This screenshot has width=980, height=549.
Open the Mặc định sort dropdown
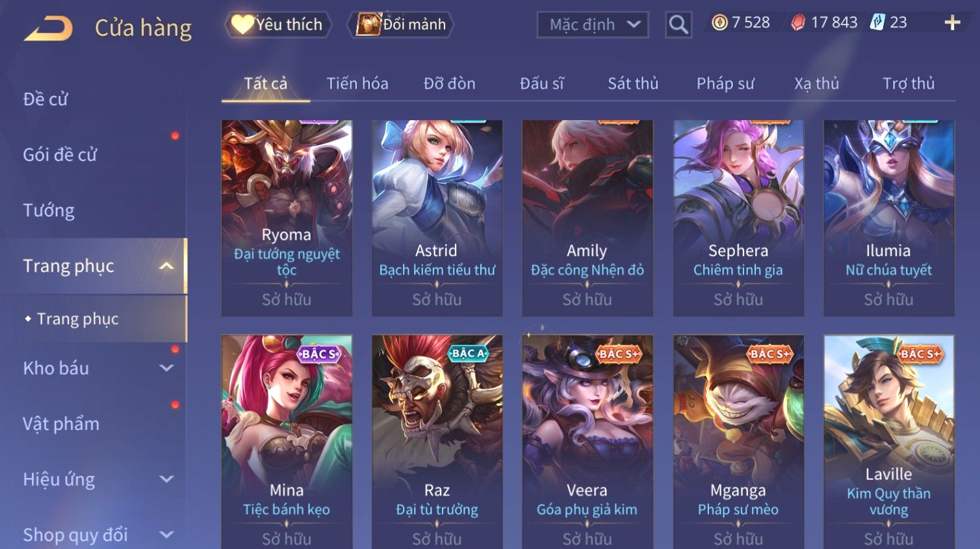[593, 25]
